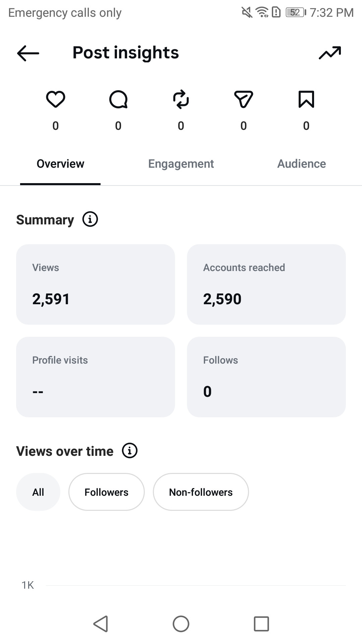Open the Views summary card
The height and width of the screenshot is (644, 362).
coord(96,284)
